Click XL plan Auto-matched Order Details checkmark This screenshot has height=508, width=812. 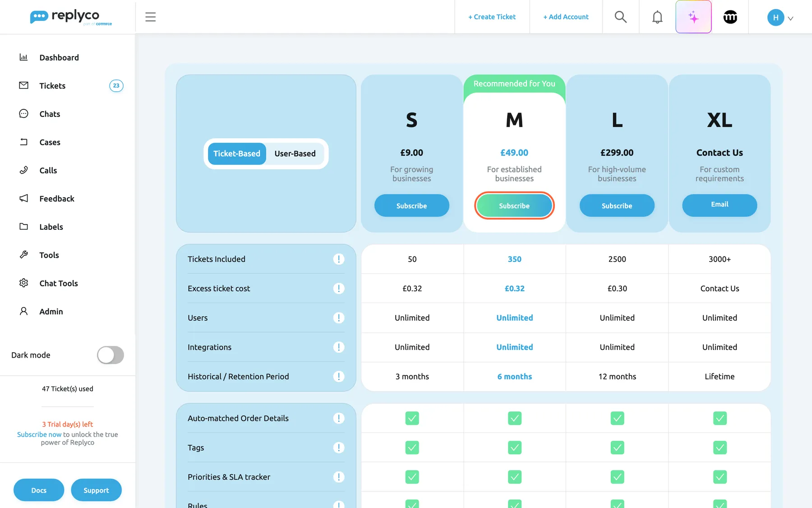(x=720, y=418)
